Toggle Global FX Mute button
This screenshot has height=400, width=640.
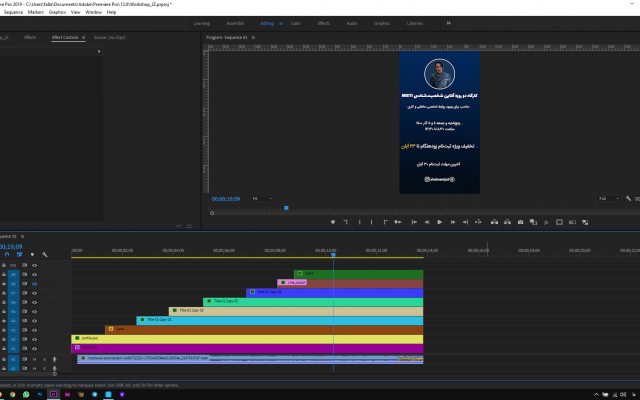pos(546,222)
